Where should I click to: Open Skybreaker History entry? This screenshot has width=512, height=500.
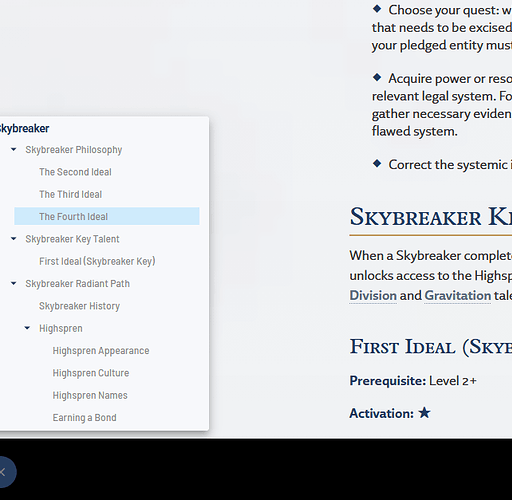tap(79, 306)
